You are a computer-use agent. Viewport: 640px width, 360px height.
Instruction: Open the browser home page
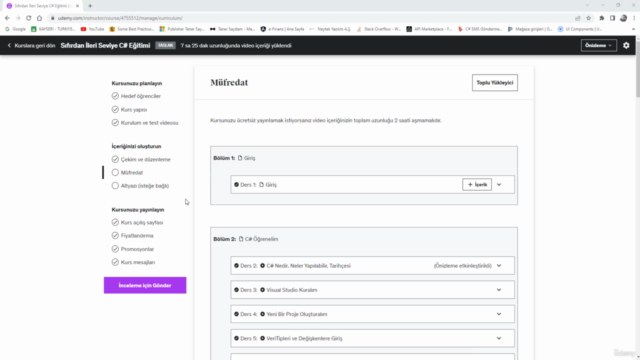40,18
